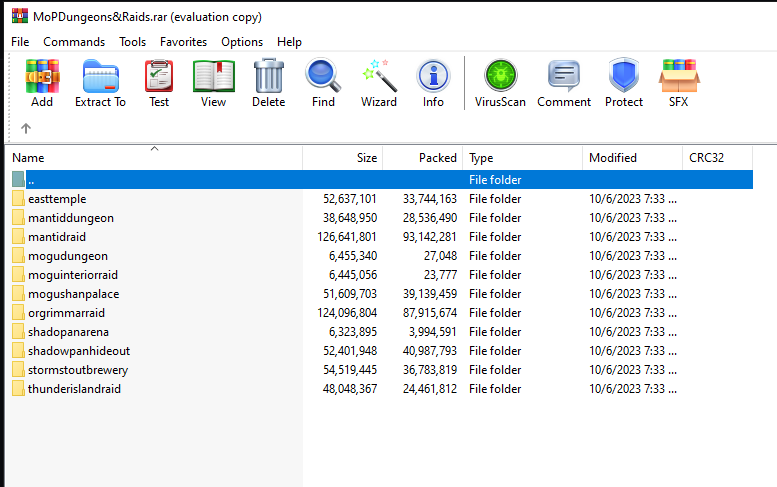Viewport: 777px width, 487px height.
Task: Click packed value 39,139,459
Action: pos(430,294)
